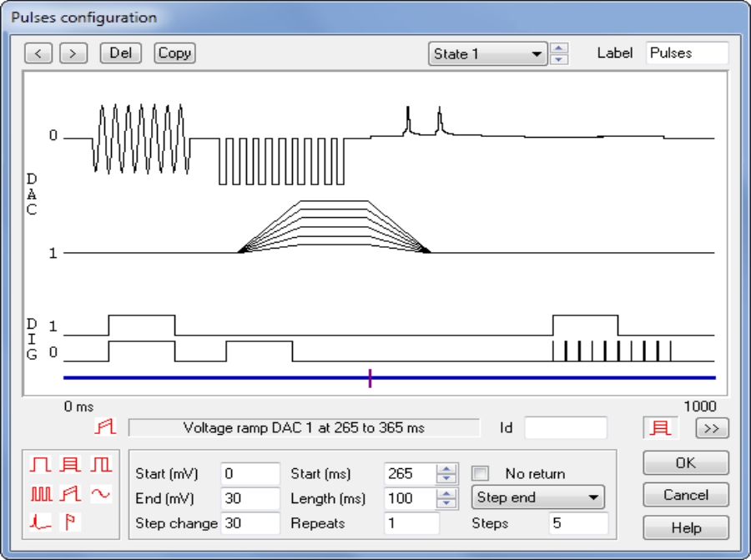Select the sine wave icon in palette
Viewport: 751px width, 560px height.
[101, 494]
